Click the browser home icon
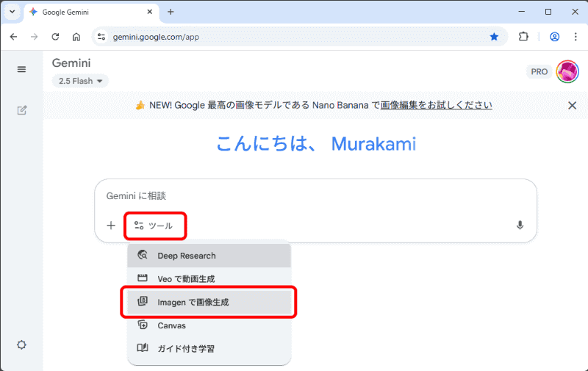Image resolution: width=588 pixels, height=371 pixels. click(x=76, y=37)
